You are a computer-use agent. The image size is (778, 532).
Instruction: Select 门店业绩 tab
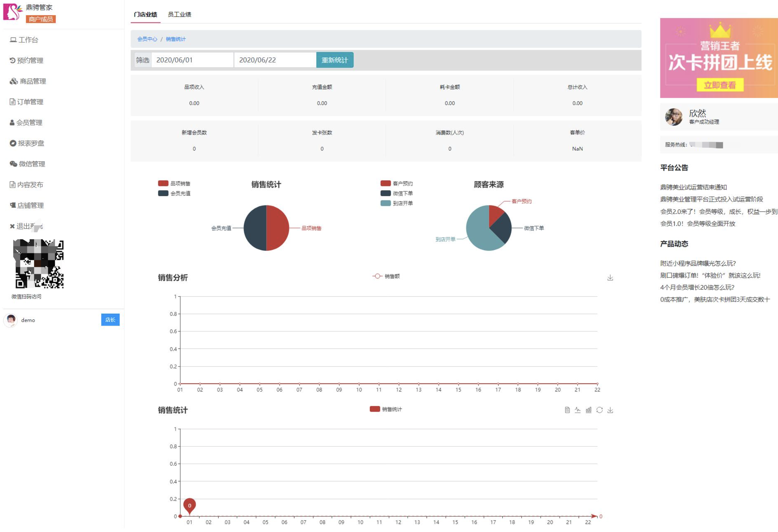point(145,14)
